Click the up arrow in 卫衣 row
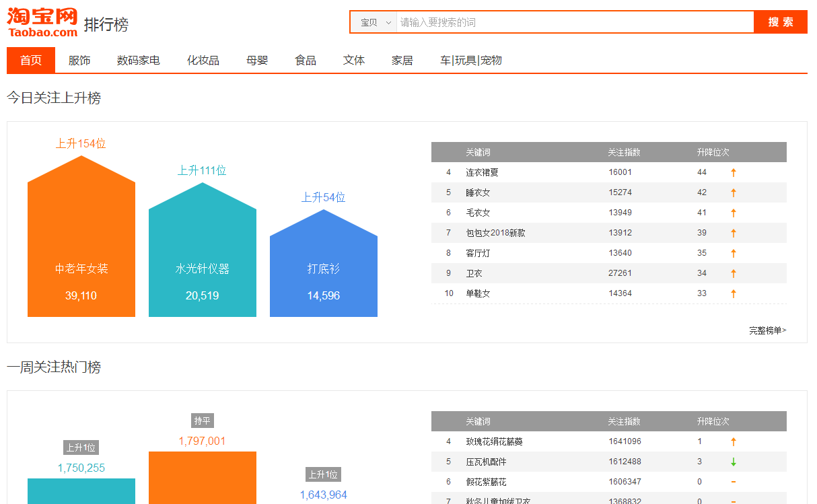 734,273
